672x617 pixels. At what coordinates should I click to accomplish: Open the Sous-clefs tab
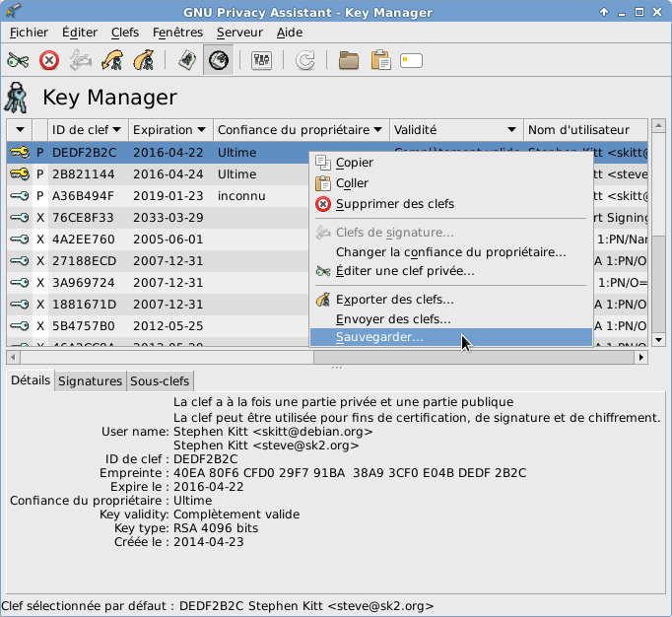161,381
